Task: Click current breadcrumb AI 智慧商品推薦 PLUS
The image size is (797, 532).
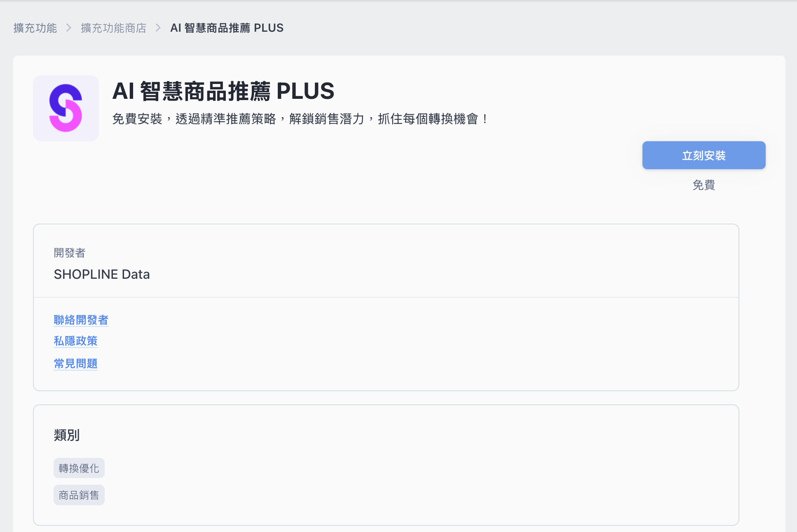Action: click(x=227, y=28)
